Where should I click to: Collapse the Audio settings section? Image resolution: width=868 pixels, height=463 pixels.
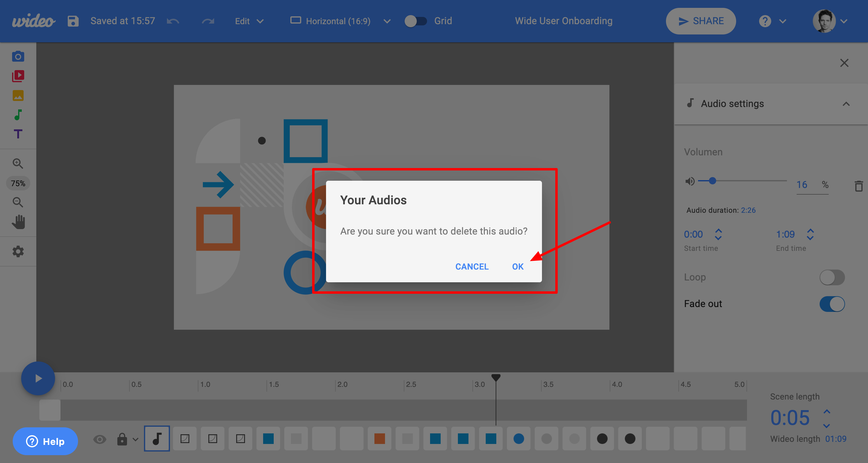(846, 104)
